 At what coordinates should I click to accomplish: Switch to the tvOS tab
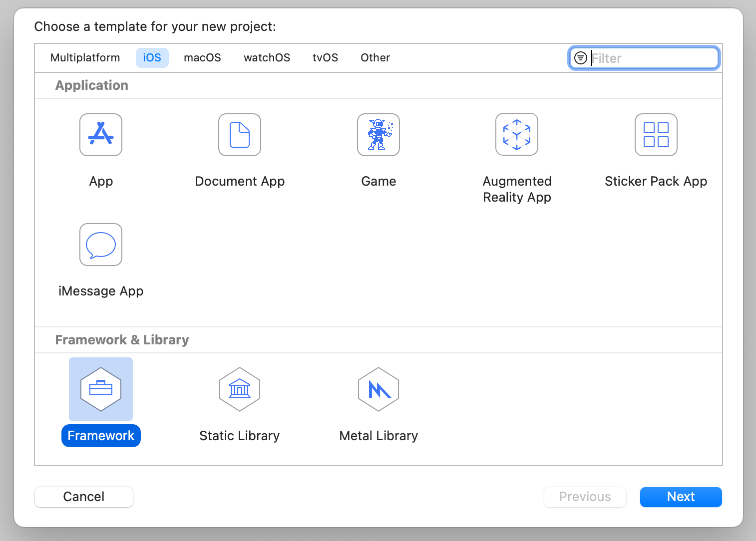[x=326, y=58]
